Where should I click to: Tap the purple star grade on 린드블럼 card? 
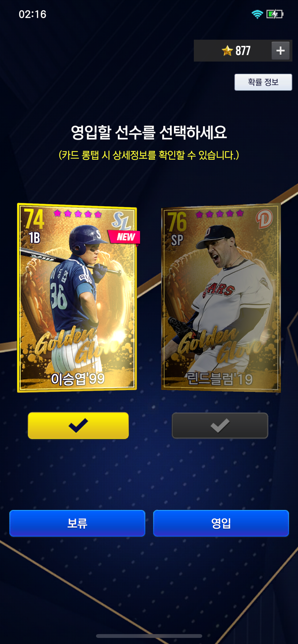pos(220,214)
